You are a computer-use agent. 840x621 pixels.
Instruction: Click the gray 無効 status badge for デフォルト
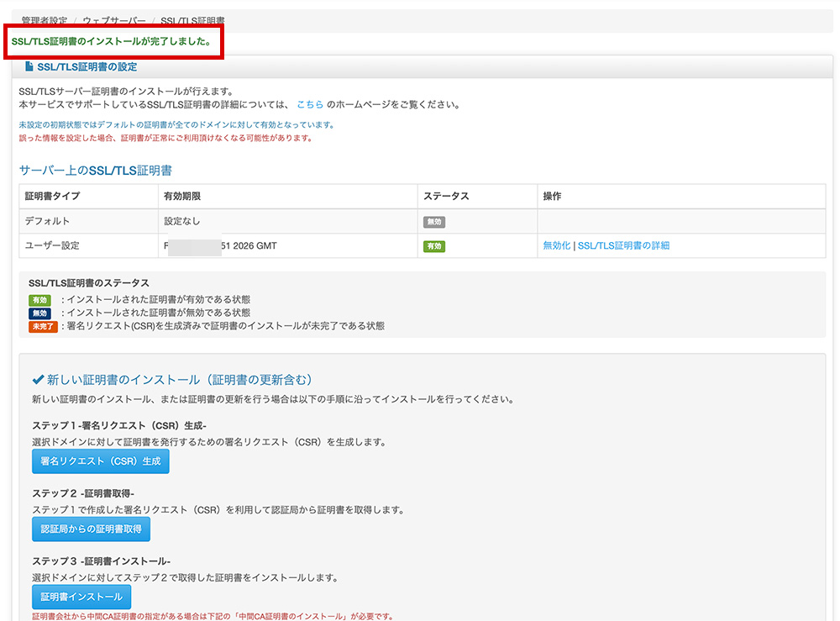(x=435, y=221)
